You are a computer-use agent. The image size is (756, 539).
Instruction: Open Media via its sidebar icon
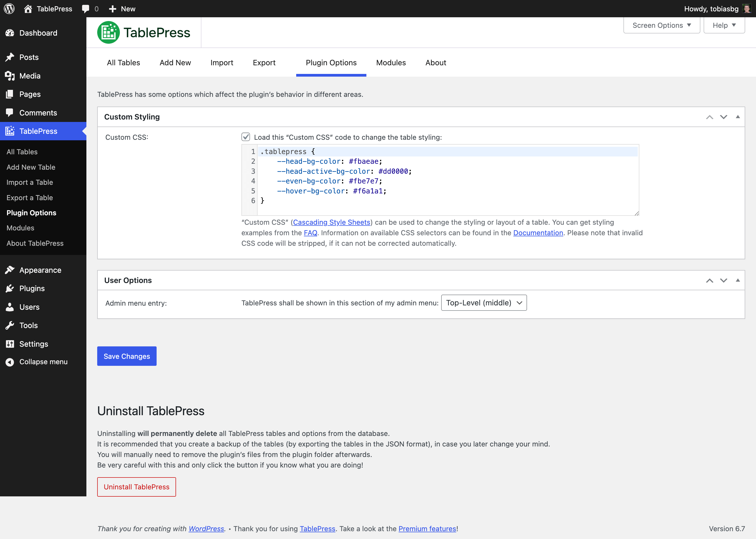tap(10, 76)
